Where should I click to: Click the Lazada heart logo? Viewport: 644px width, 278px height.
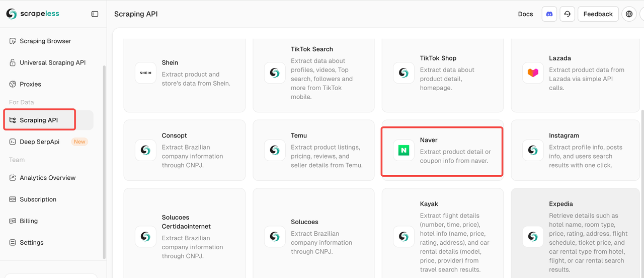tap(533, 73)
